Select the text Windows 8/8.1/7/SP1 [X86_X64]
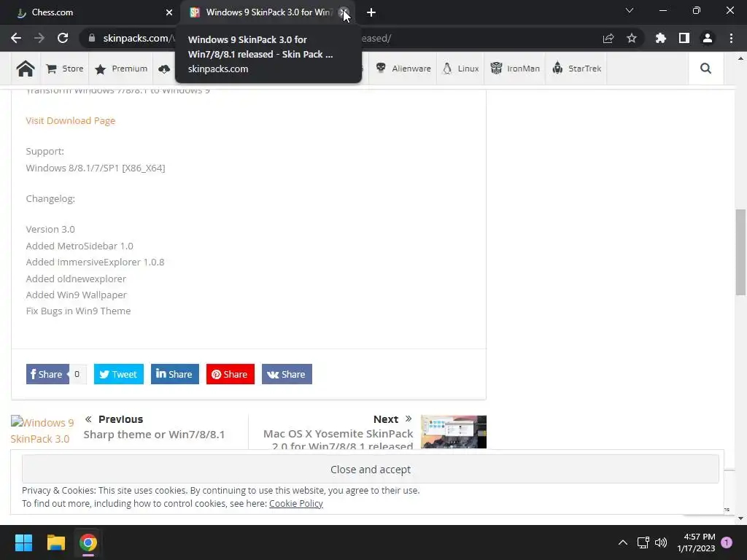This screenshot has height=560, width=747. coord(96,168)
